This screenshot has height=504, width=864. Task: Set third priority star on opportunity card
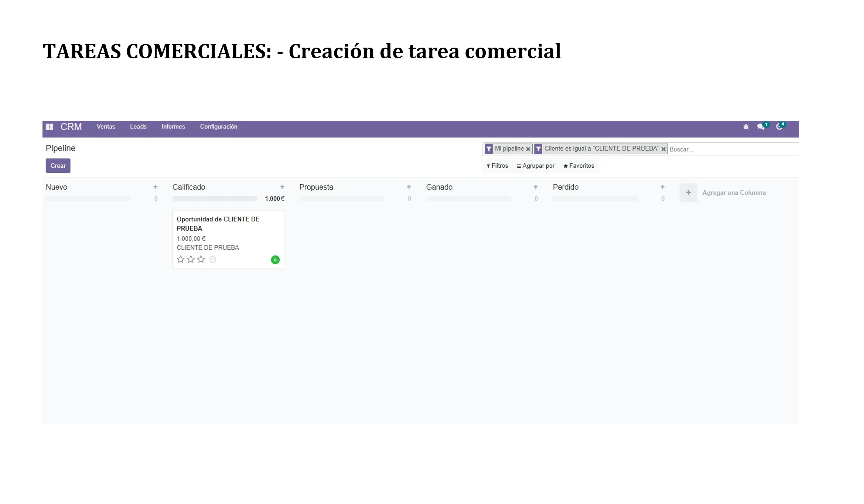click(x=201, y=259)
